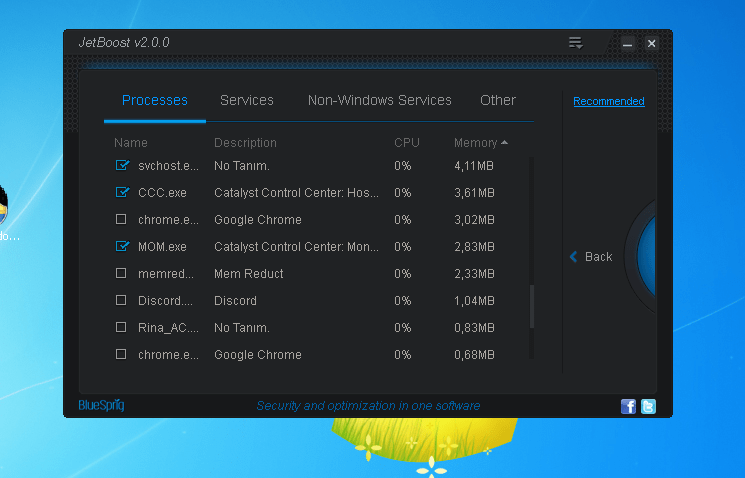Click the 'Rina_AC...' process name
745x478 pixels.
pos(168,328)
